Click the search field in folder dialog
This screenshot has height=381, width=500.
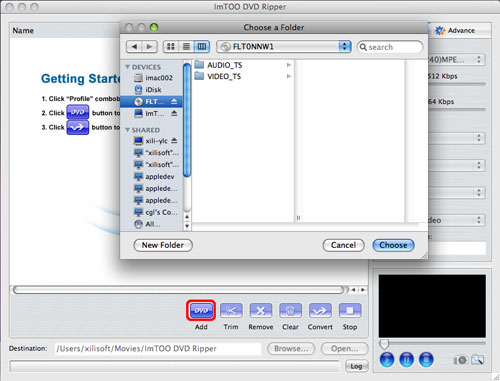tap(390, 47)
